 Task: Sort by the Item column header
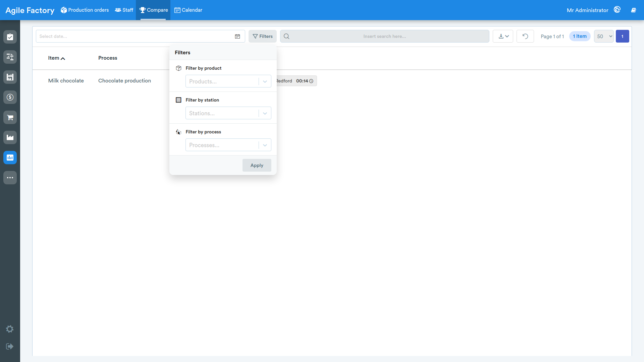(x=56, y=58)
